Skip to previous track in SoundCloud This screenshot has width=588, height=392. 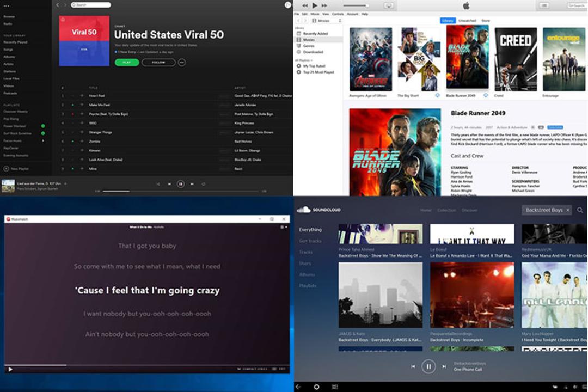click(x=413, y=366)
